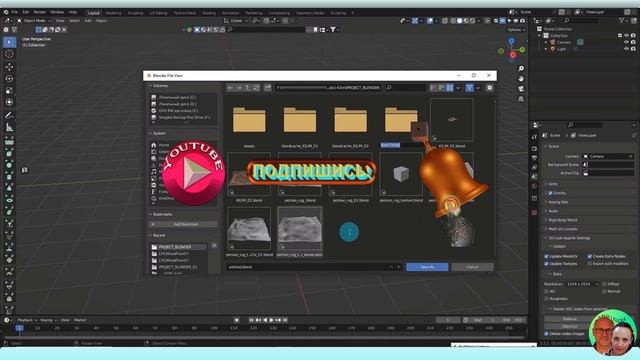This screenshot has width=640, height=360.
Task: Select the Measure tool
Action: (9, 128)
